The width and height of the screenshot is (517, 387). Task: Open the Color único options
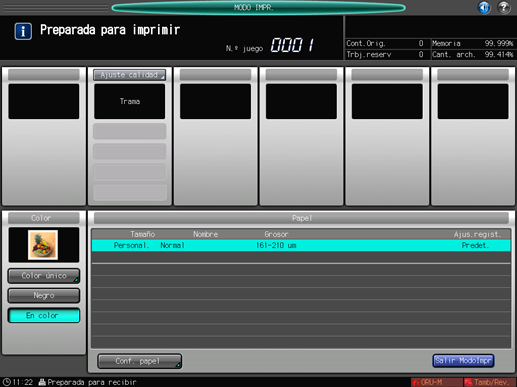tap(44, 276)
